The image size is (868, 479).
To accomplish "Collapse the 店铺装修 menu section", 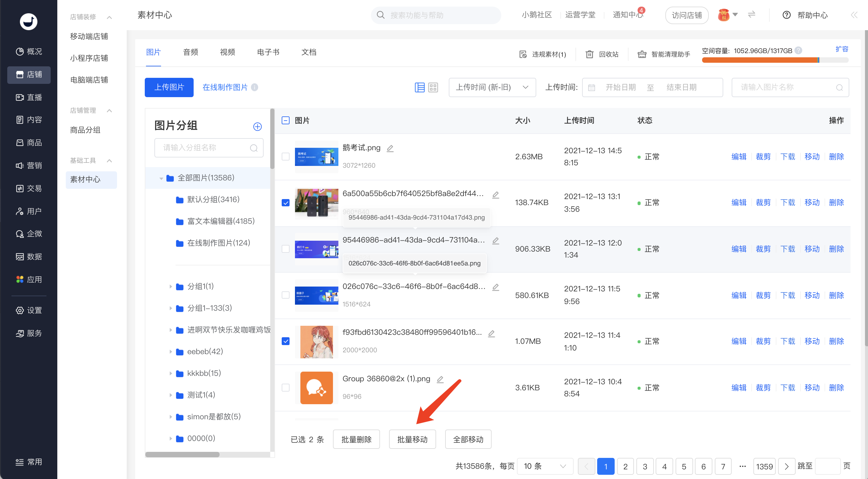I will pos(109,17).
